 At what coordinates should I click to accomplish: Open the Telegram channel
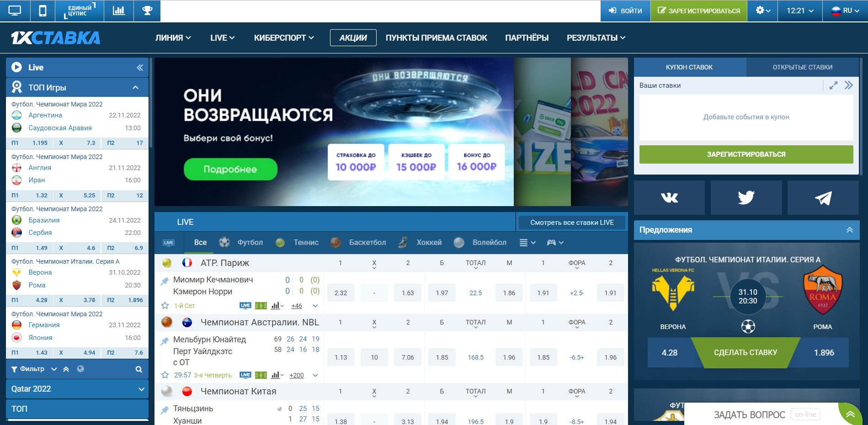tap(823, 197)
